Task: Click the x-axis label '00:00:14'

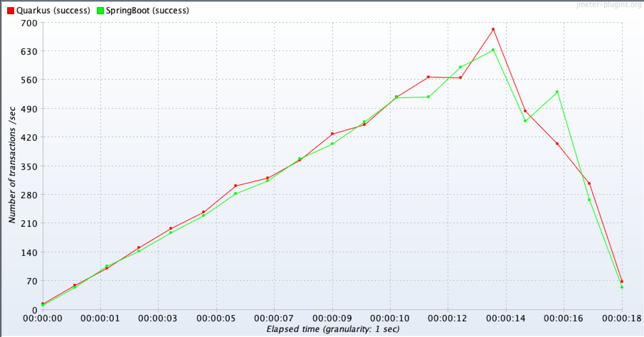Action: point(506,319)
